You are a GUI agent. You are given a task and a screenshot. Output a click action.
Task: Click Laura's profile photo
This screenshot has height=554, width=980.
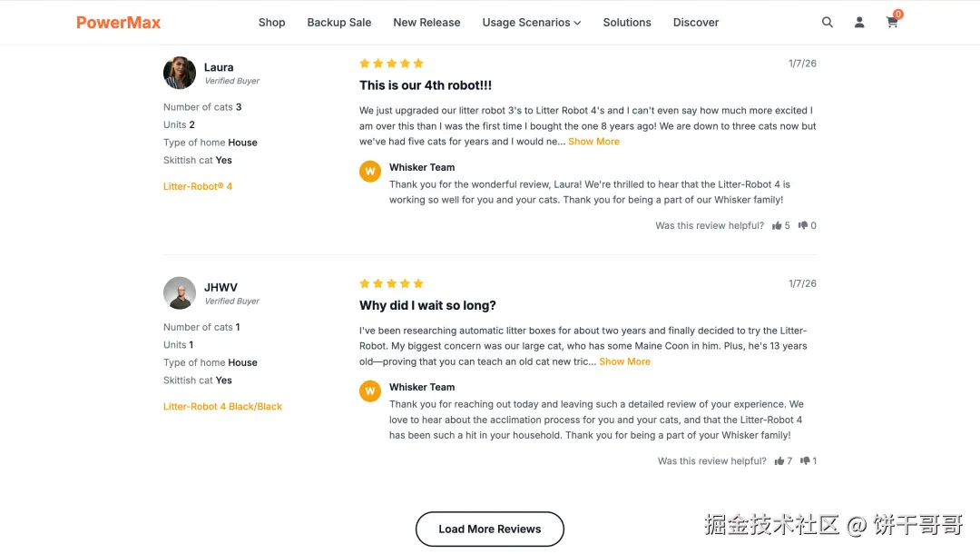(180, 74)
